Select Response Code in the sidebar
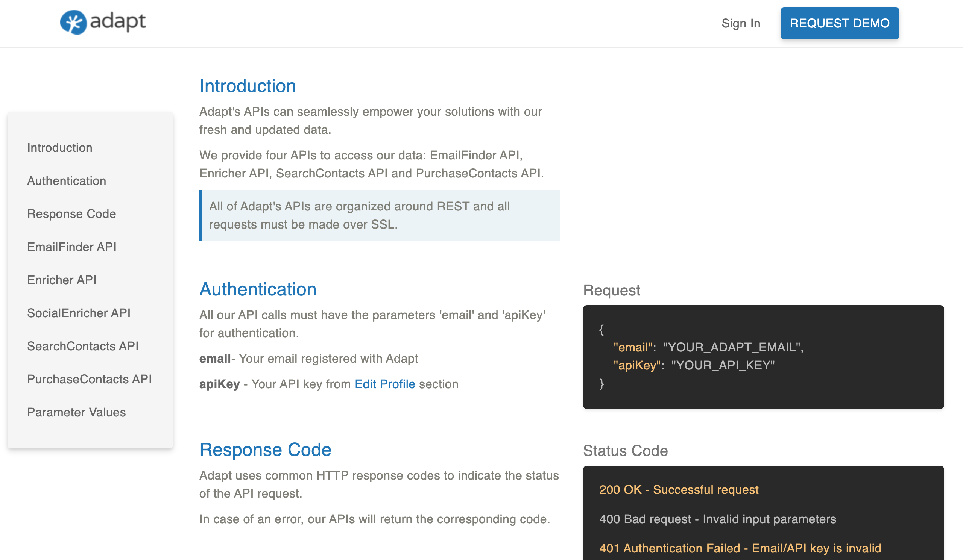 tap(71, 214)
